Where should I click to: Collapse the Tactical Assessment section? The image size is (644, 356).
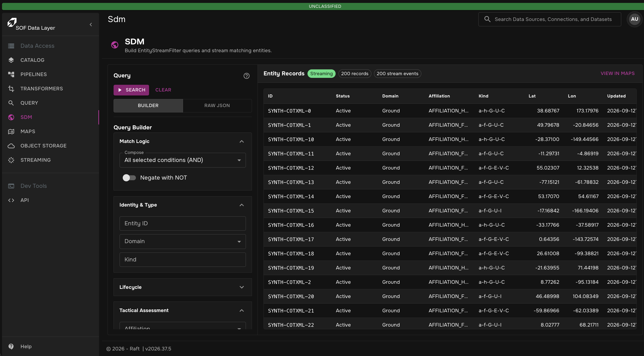tap(241, 310)
